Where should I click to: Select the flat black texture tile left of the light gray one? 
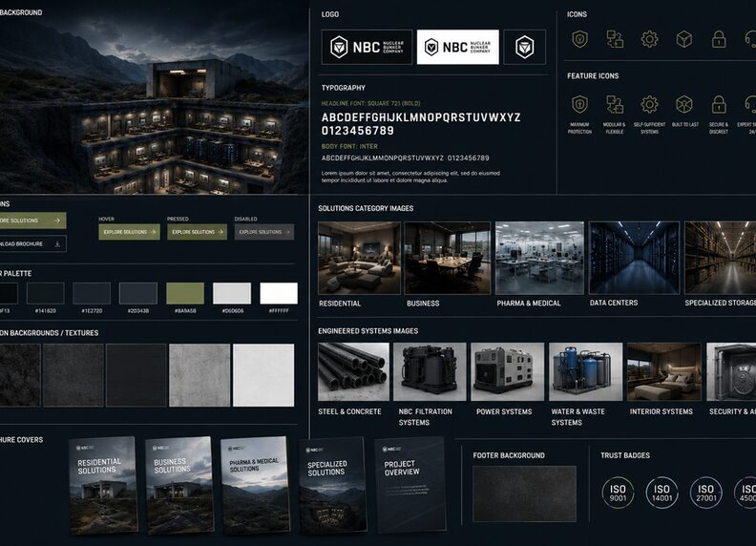coord(136,375)
